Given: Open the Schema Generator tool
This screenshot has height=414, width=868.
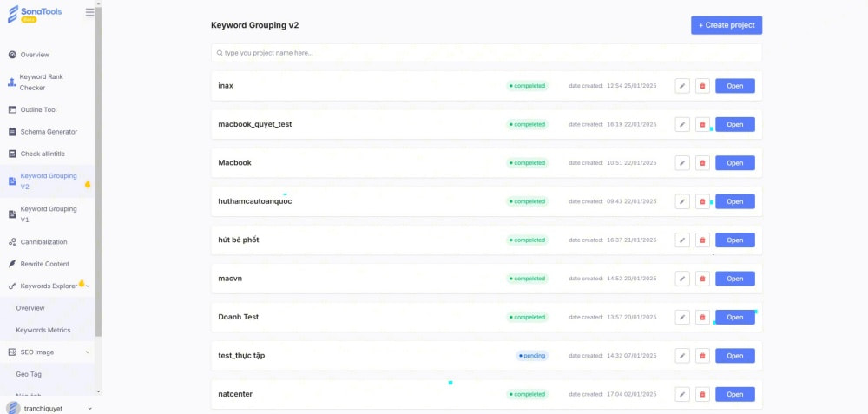Looking at the screenshot, I should click(49, 132).
